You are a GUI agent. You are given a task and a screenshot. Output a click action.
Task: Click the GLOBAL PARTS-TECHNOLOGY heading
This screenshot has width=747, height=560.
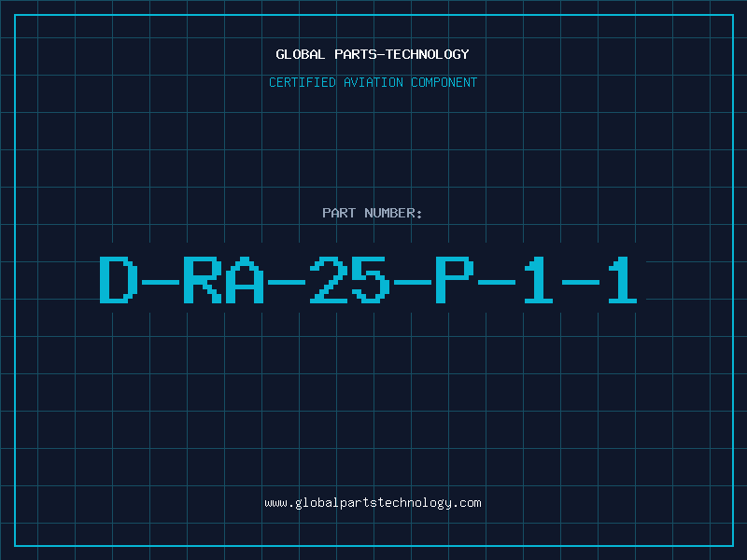coord(373,54)
